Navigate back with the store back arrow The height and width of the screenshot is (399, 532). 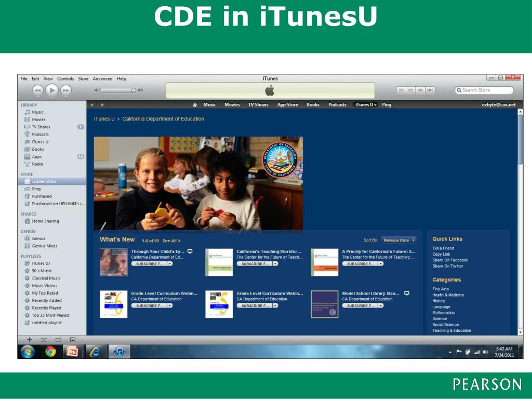coord(91,105)
